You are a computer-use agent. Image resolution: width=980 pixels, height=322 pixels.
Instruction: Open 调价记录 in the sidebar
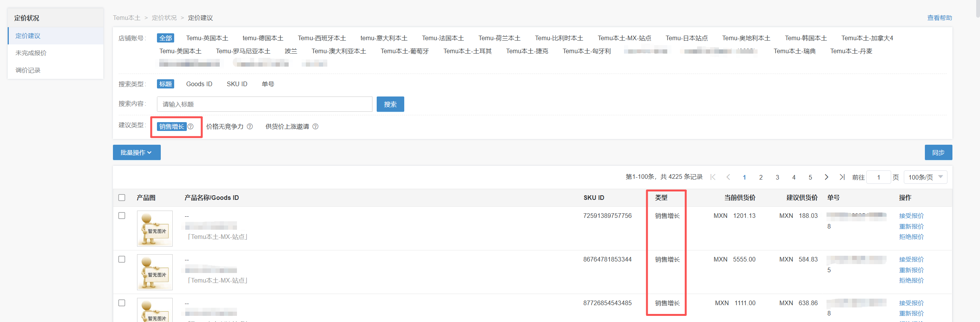click(28, 70)
